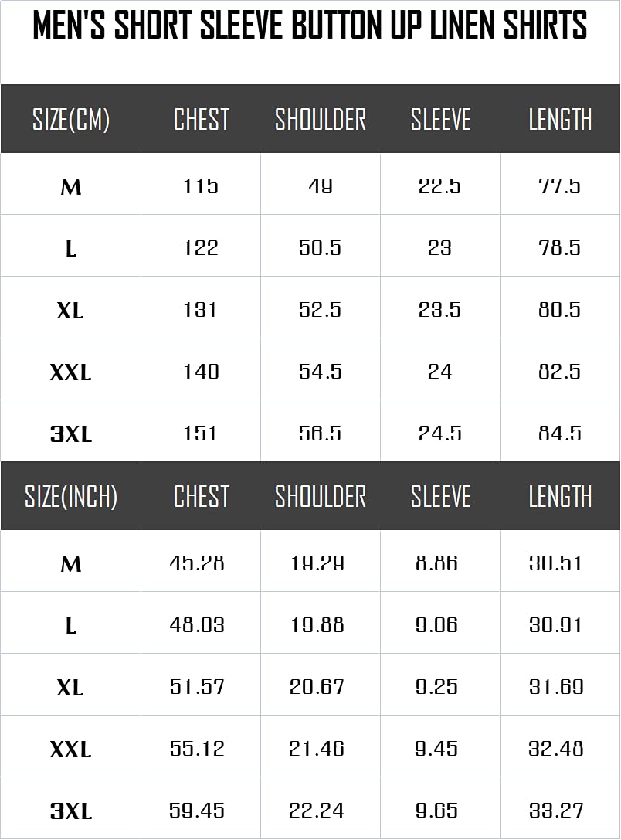Click the chest value 45.28

[197, 563]
